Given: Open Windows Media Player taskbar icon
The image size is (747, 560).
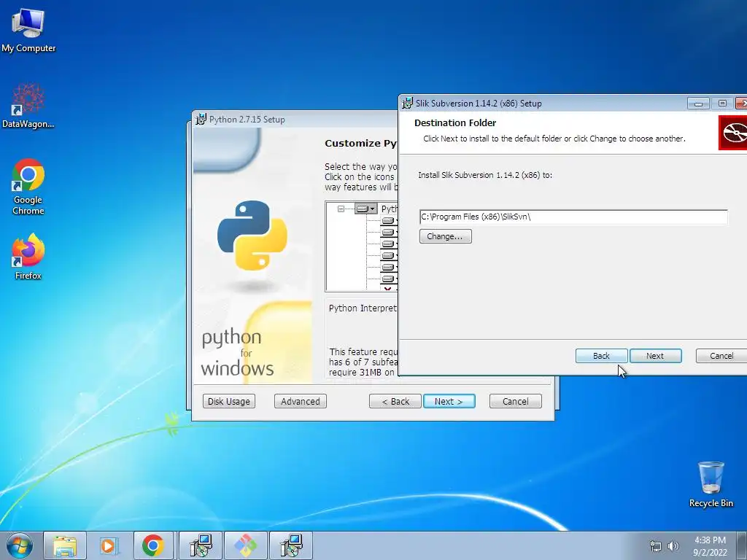Looking at the screenshot, I should (109, 545).
